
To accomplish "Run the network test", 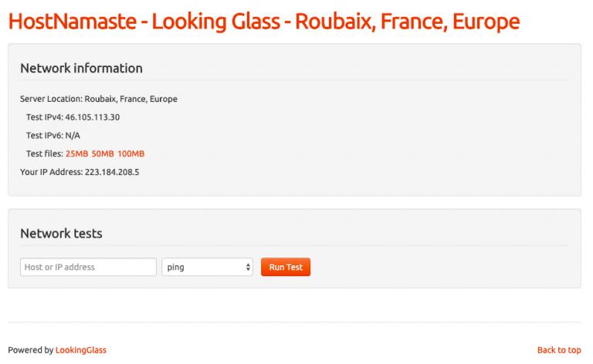I will [286, 267].
